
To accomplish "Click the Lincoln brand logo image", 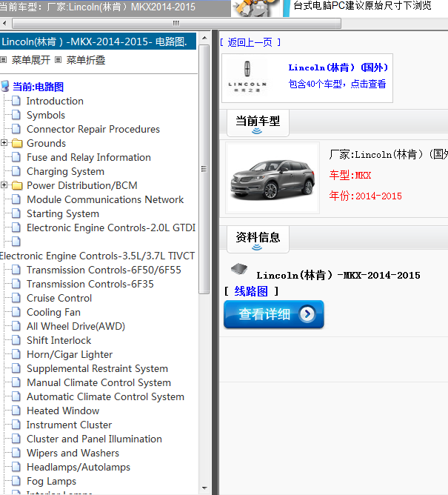I will [247, 78].
